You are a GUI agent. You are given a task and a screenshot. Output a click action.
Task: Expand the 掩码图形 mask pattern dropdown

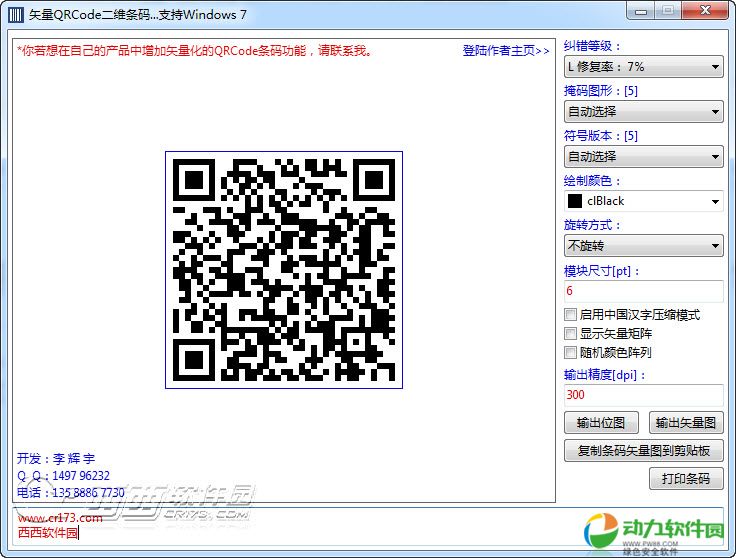click(643, 112)
